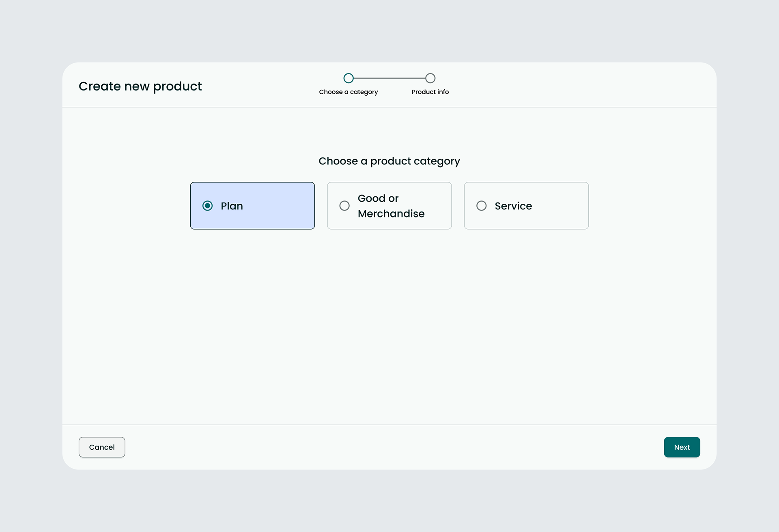Click the first step circle in the stepper
This screenshot has width=779, height=532.
point(349,78)
